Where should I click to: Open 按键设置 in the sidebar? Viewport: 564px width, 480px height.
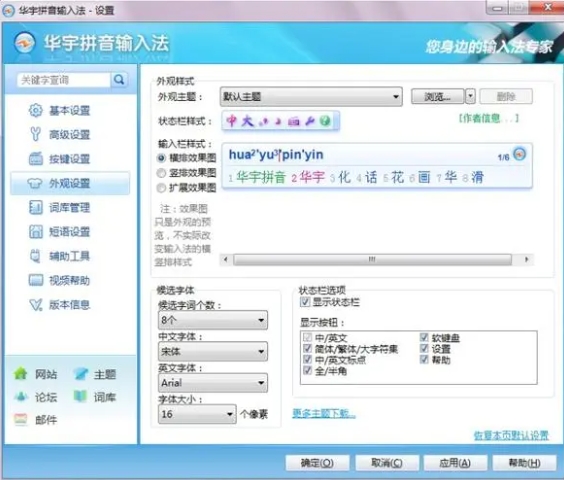(x=70, y=159)
